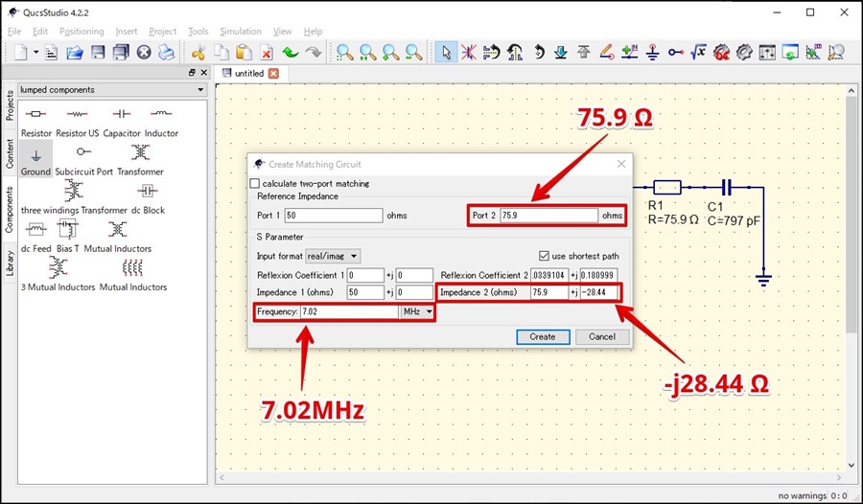The height and width of the screenshot is (504, 863).
Task: Click the Insert port toolbar icon
Action: coord(676,53)
